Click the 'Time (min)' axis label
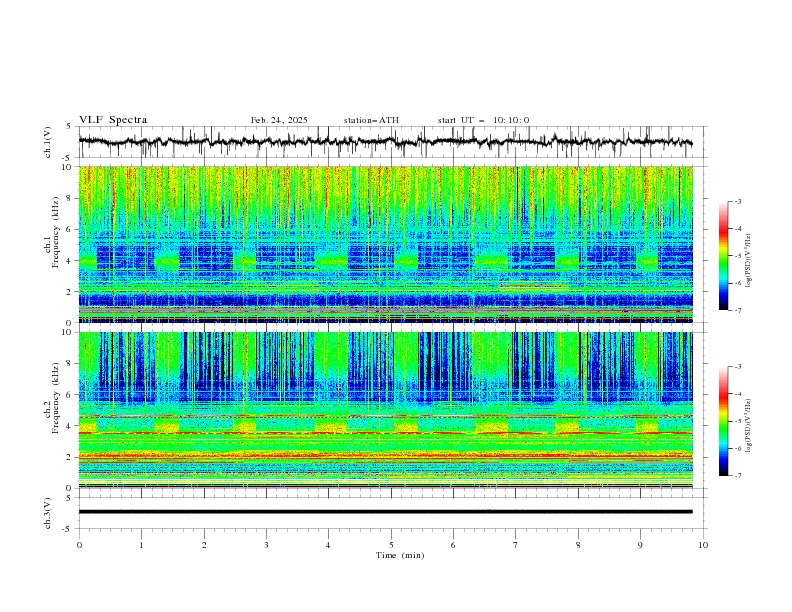 pyautogui.click(x=400, y=555)
